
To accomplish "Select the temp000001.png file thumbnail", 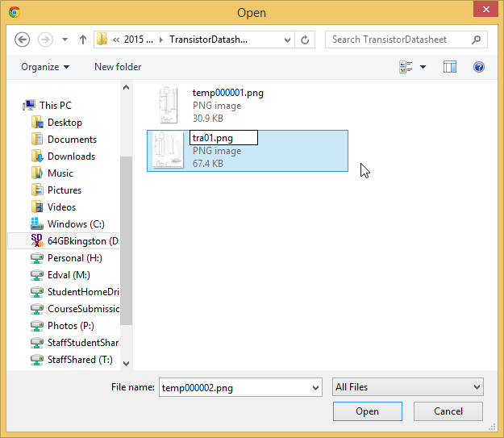I will [169, 105].
